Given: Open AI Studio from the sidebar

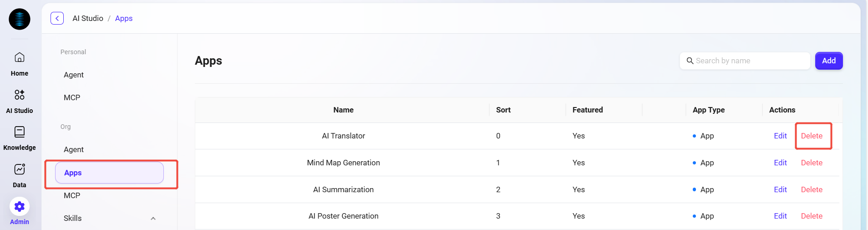Looking at the screenshot, I should [x=20, y=95].
